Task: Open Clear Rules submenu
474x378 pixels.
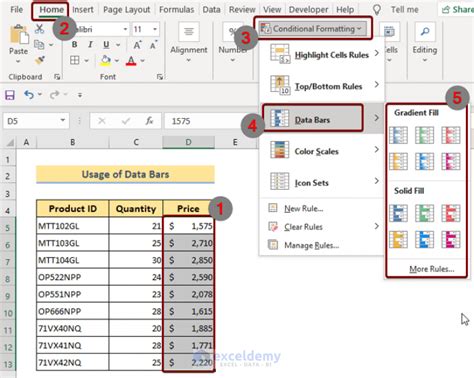Action: click(x=322, y=227)
